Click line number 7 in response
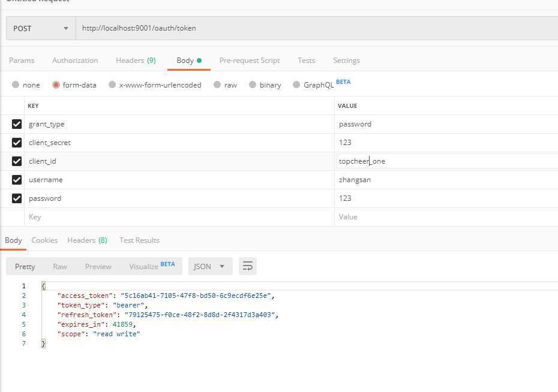 click(24, 343)
